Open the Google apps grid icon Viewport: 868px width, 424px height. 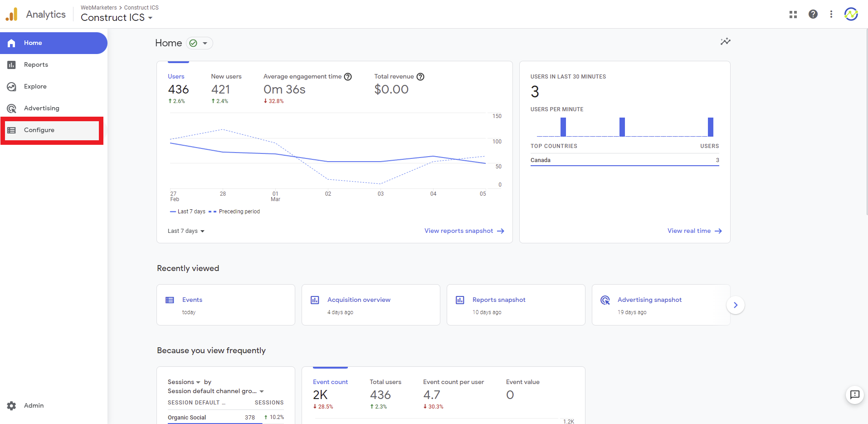pos(793,15)
